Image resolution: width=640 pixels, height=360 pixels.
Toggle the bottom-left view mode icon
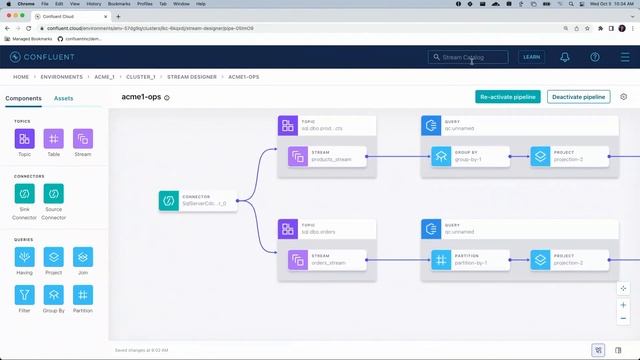click(x=598, y=350)
